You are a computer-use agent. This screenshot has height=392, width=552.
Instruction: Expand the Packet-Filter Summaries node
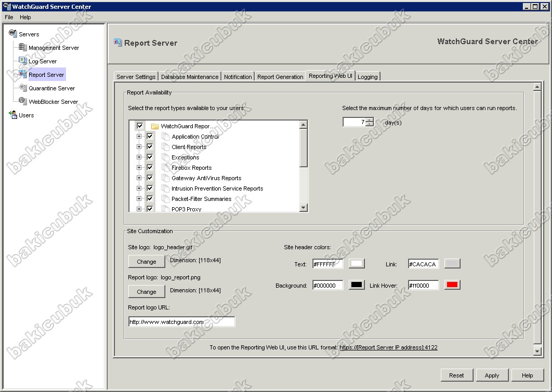[x=139, y=199]
